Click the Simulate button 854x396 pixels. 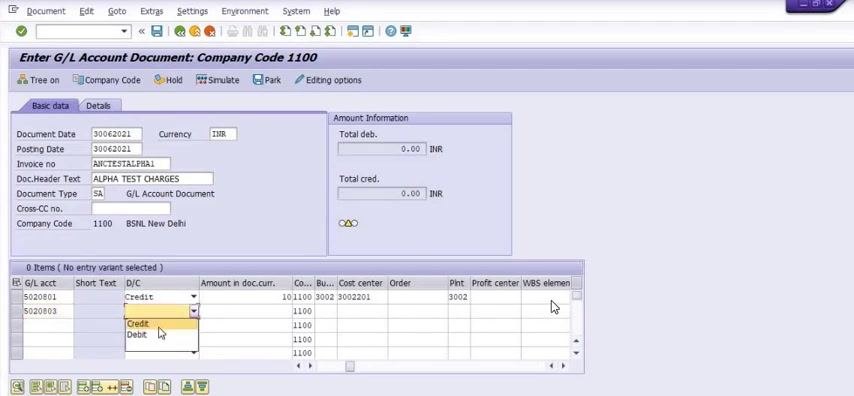(x=218, y=80)
